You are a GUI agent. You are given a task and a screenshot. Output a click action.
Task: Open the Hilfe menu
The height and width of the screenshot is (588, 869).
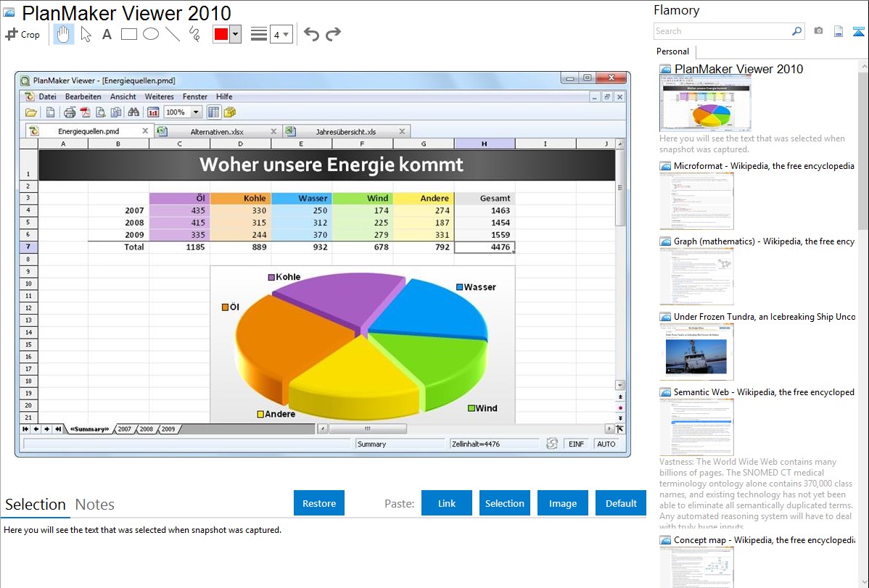224,96
